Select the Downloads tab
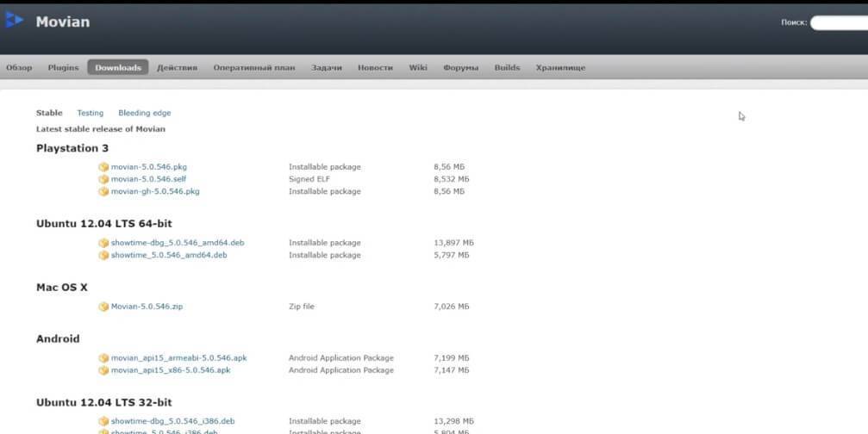 (118, 67)
